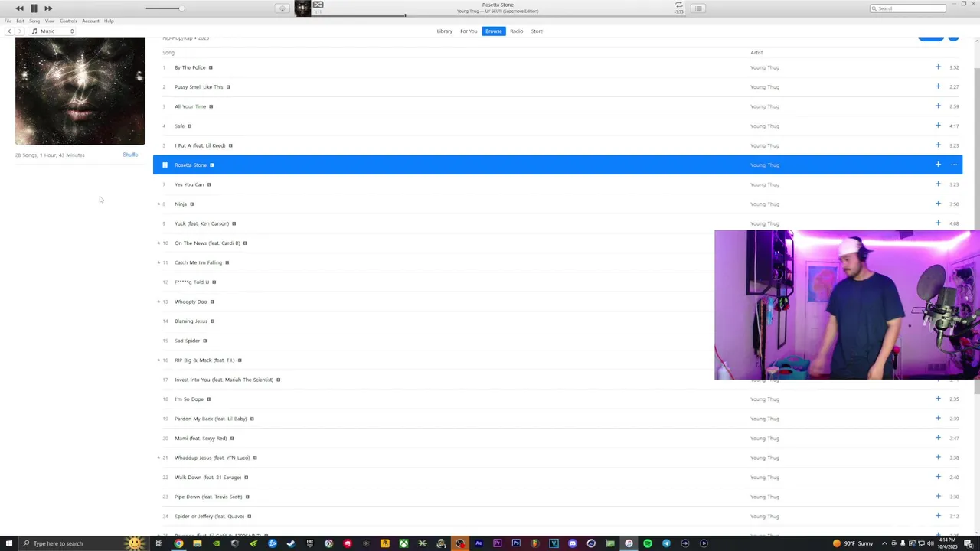Add Pardon My Back with plus icon
Viewport: 980px width, 551px height.
(x=938, y=419)
